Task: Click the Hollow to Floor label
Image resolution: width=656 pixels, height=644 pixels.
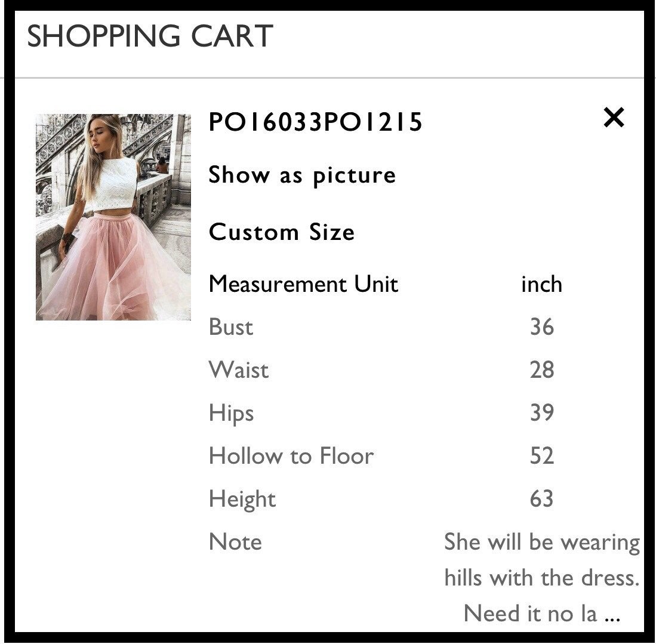Action: 291,456
